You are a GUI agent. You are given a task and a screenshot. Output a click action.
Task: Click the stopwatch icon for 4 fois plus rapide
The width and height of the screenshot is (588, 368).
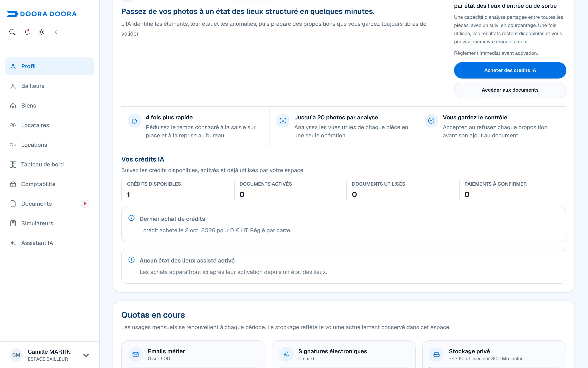134,121
